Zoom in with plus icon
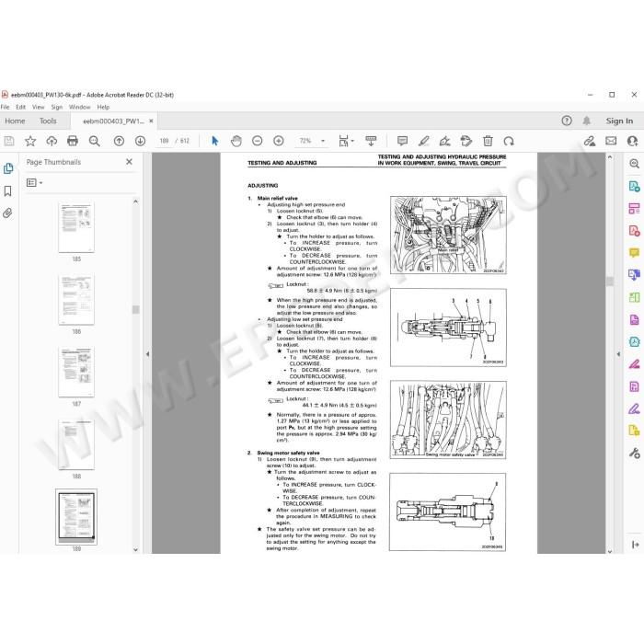 279,142
